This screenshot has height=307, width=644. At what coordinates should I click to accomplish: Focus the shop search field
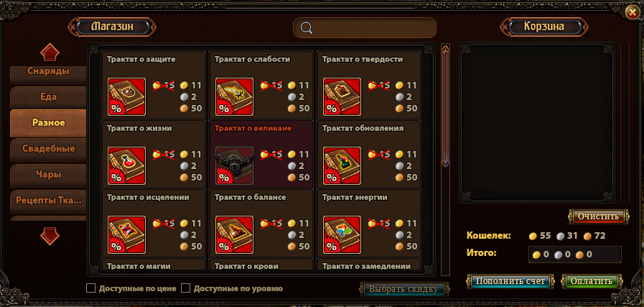point(364,28)
